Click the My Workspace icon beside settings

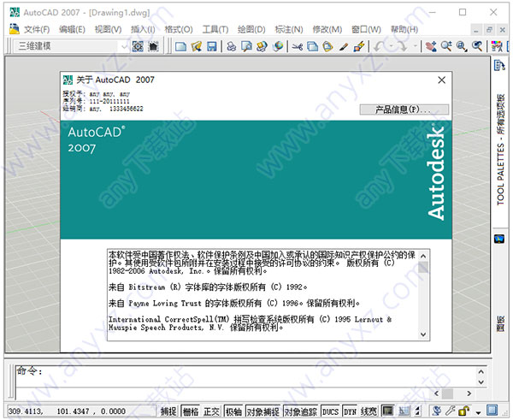[153, 46]
